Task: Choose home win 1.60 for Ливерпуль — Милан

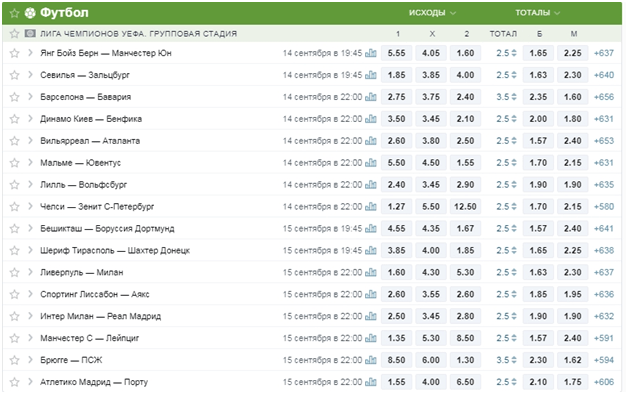Action: pyautogui.click(x=397, y=272)
